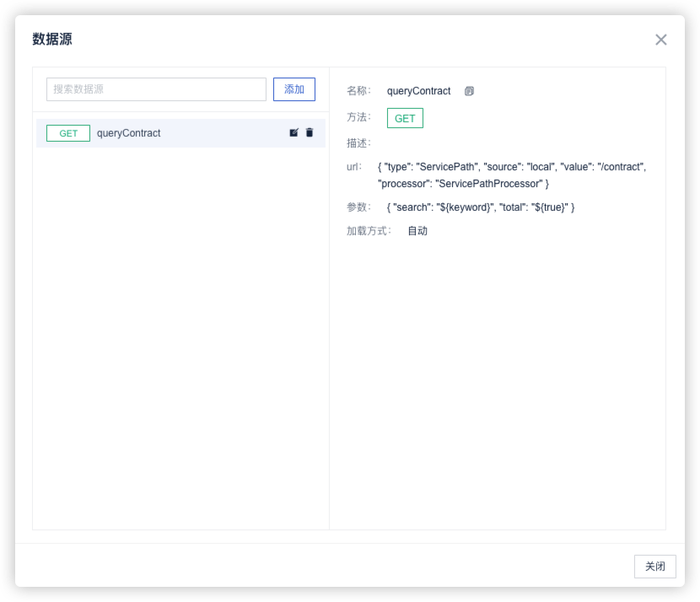This screenshot has height=602, width=700.
Task: Delete the queryContract data source
Action: coord(310,133)
